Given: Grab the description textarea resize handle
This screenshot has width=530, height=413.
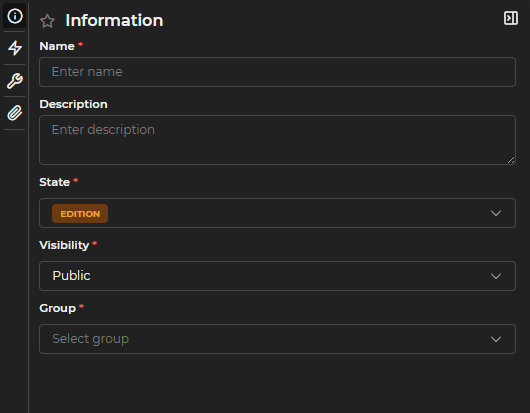Looking at the screenshot, I should tap(511, 160).
